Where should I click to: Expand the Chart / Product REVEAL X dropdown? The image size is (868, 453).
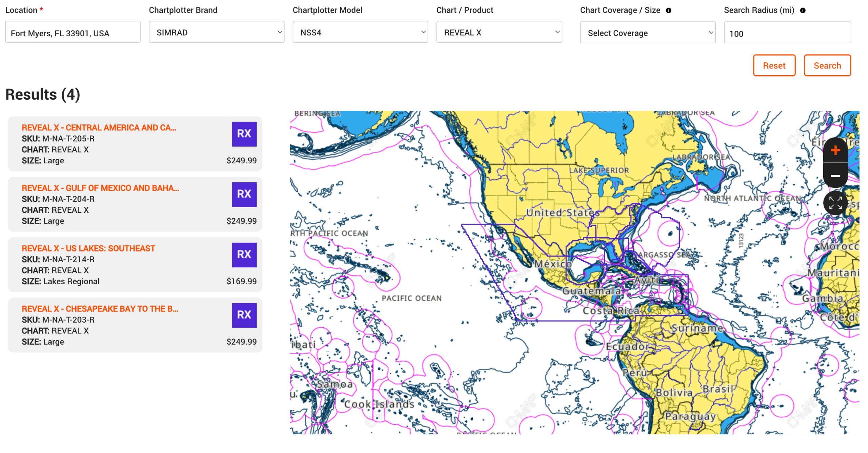499,33
